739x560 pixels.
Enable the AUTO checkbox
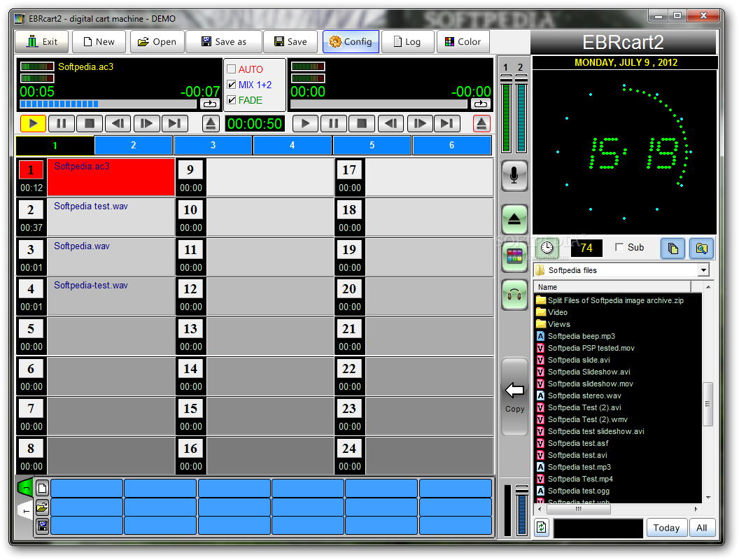(232, 69)
